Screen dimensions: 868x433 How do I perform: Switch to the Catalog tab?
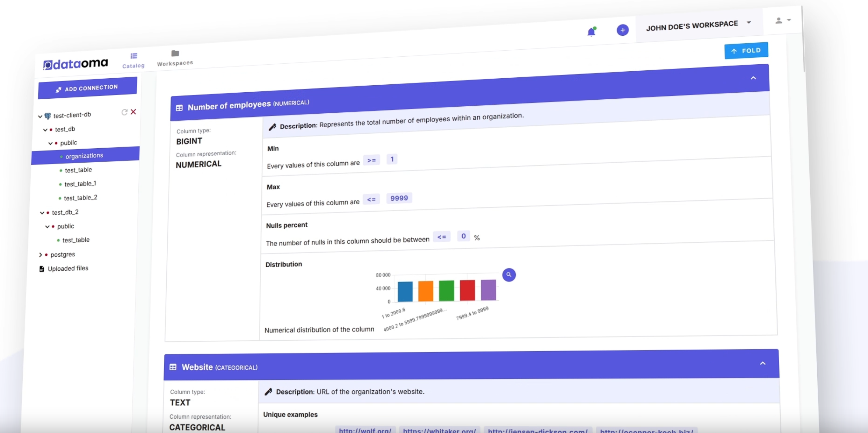click(133, 59)
